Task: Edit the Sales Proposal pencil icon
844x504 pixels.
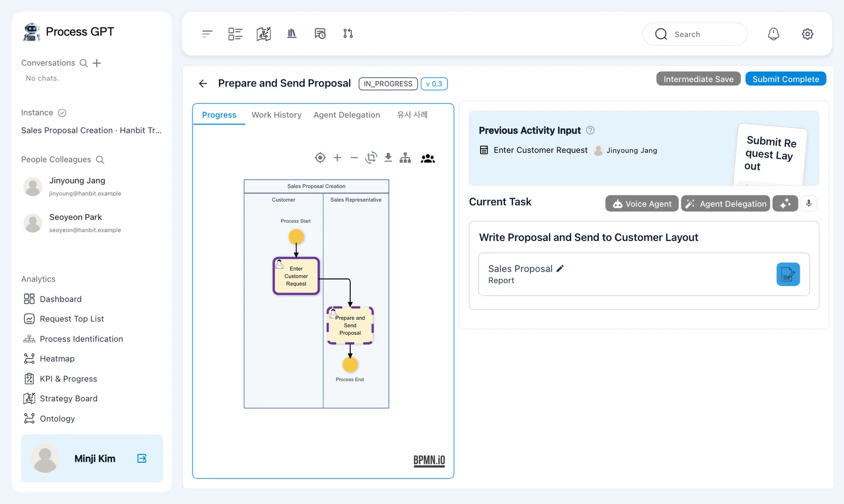Action: point(560,268)
